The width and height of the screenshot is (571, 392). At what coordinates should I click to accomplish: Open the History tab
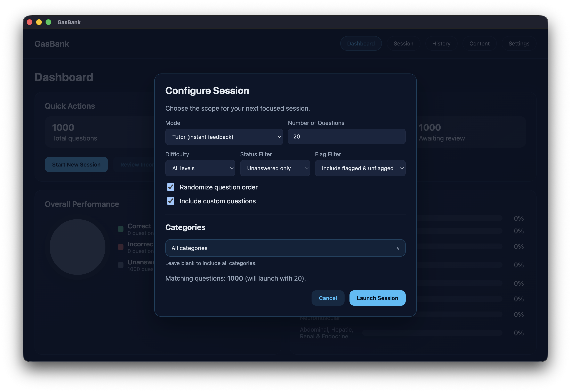[441, 43]
